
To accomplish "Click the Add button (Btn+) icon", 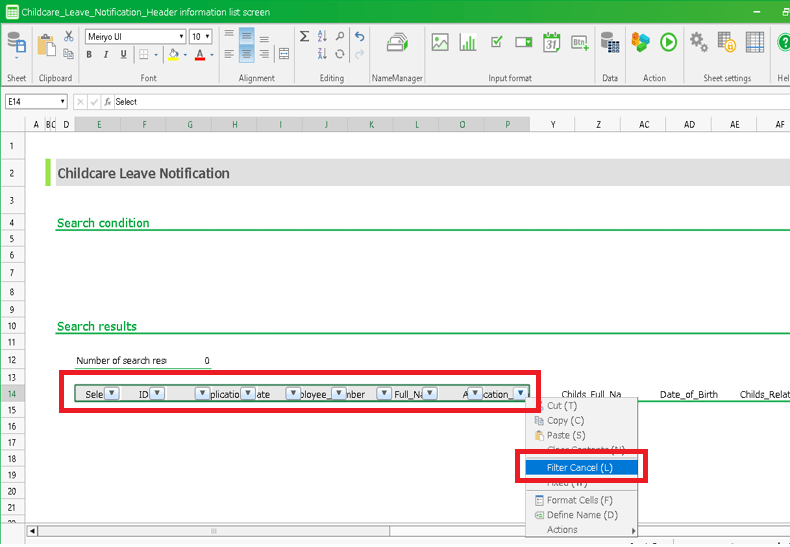I will [579, 43].
